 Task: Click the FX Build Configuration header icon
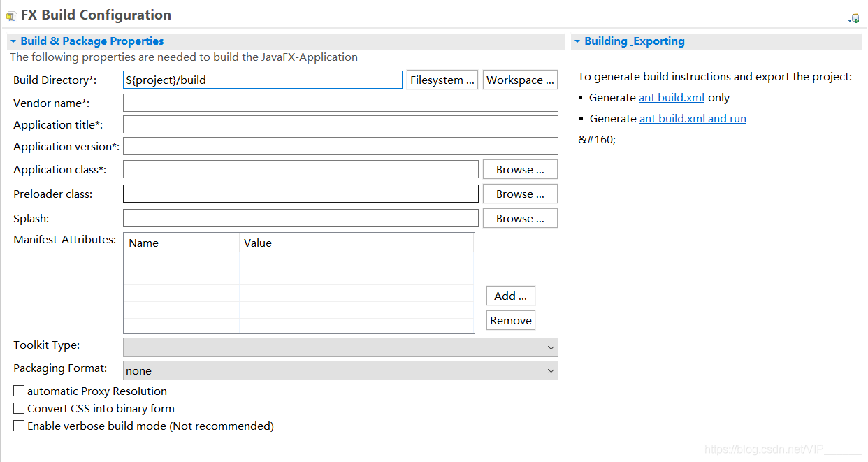[11, 16]
